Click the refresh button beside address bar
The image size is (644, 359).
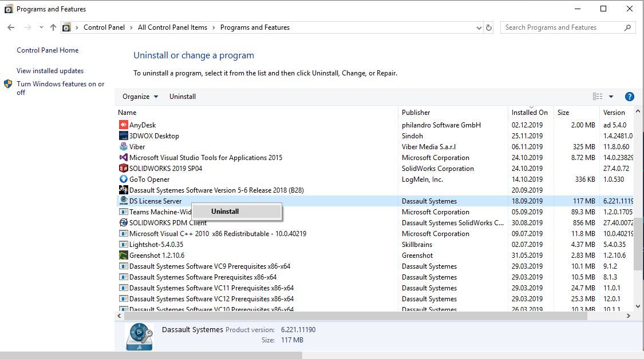pos(489,27)
